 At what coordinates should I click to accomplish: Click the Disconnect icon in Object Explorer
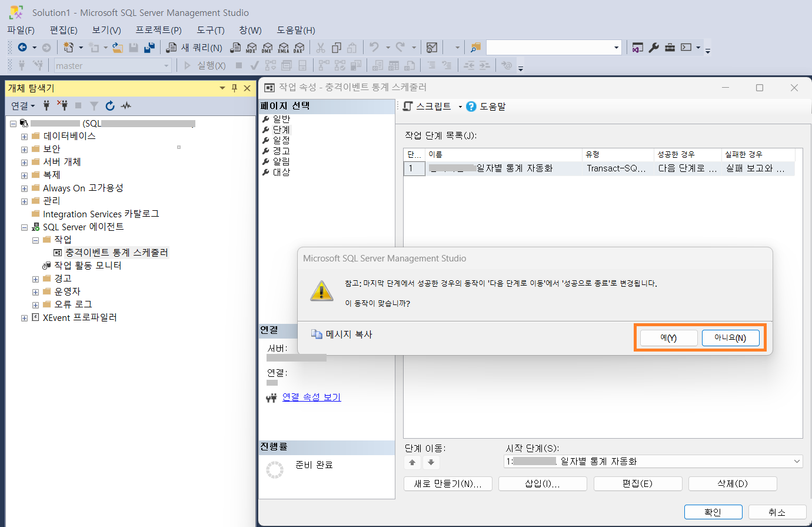[62, 105]
